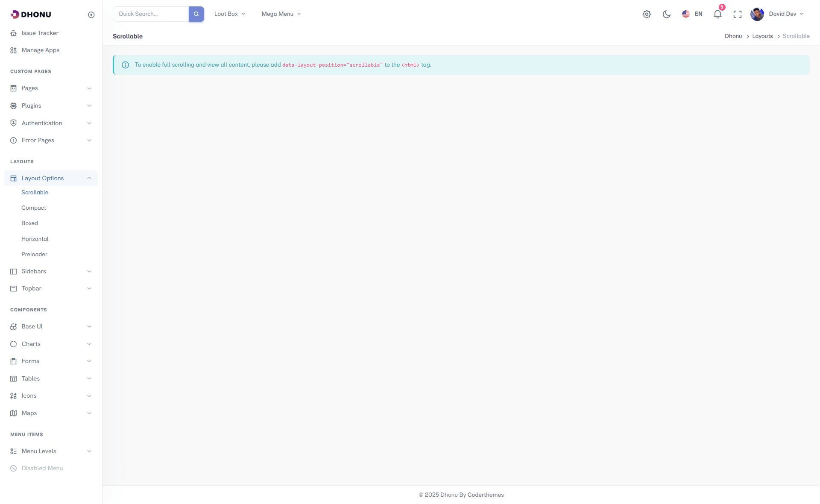
Task: Open the EN language selector
Action: click(692, 14)
